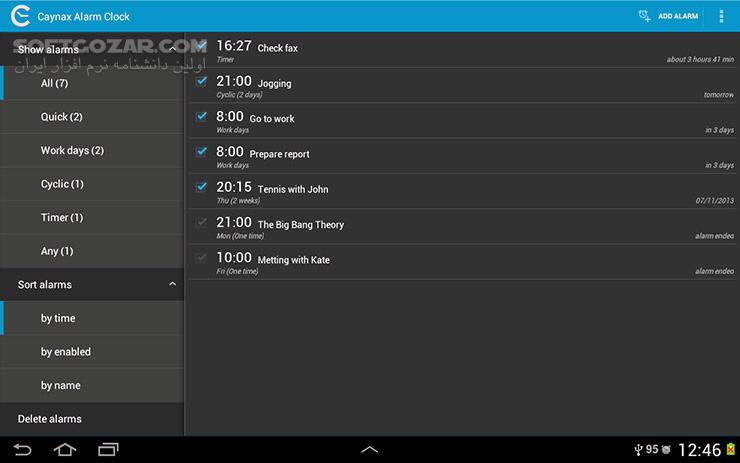The width and height of the screenshot is (740, 463).
Task: Click 'Mon (One time)' subtitle text
Action: [240, 236]
